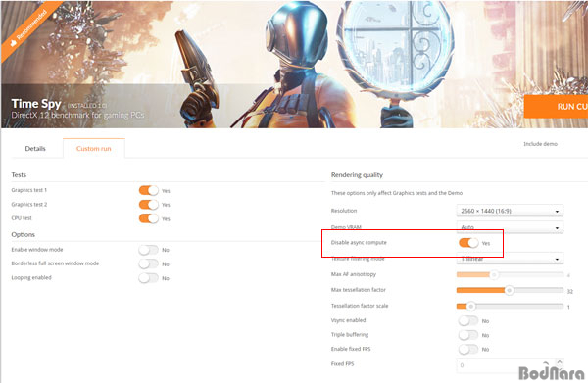Screen dimensions: 588x383
Task: Click the Tests section heading
Action: [19, 175]
